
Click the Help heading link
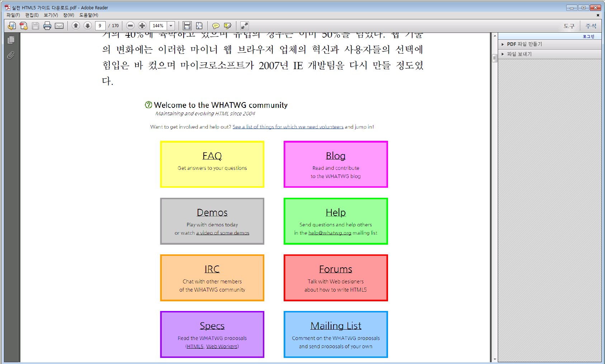(336, 212)
